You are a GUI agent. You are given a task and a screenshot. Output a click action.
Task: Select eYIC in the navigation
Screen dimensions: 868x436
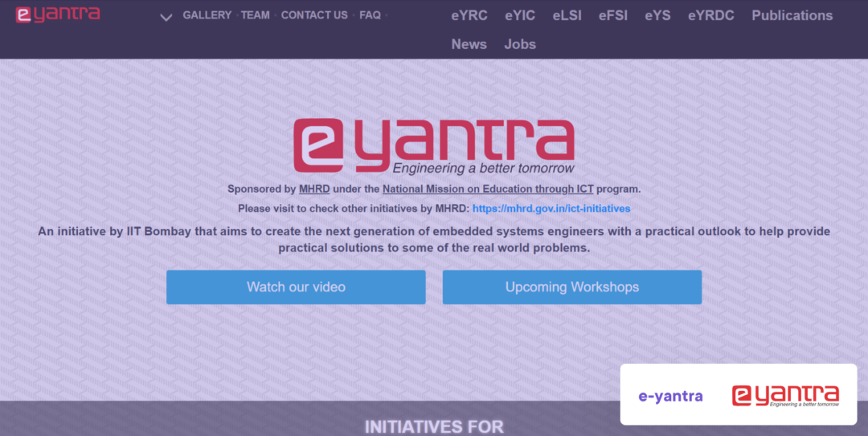click(x=520, y=15)
